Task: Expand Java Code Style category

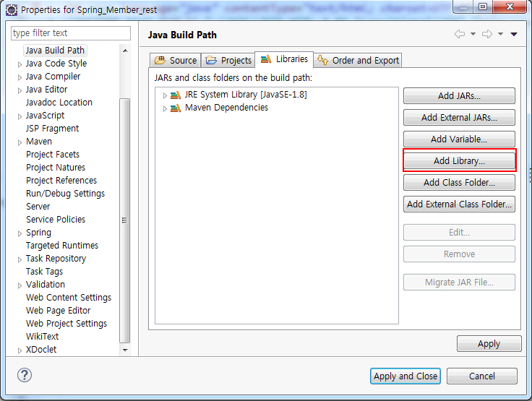Action: (20, 64)
